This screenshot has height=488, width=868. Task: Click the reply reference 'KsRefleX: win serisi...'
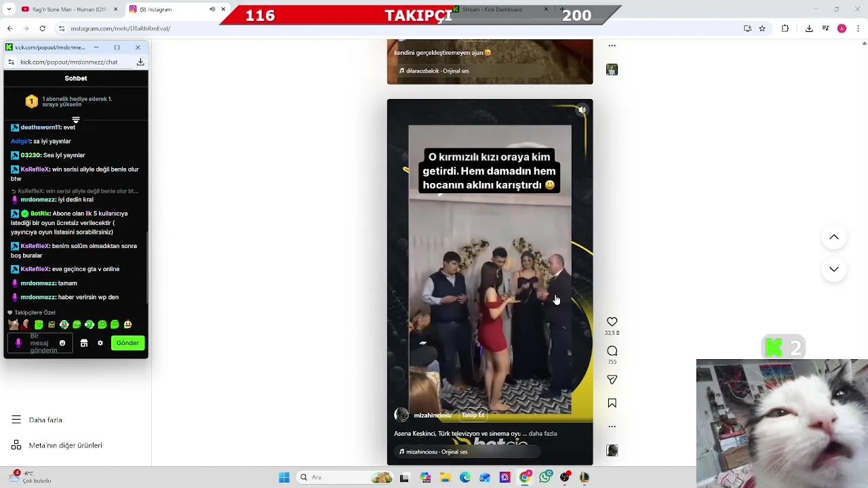pyautogui.click(x=76, y=191)
